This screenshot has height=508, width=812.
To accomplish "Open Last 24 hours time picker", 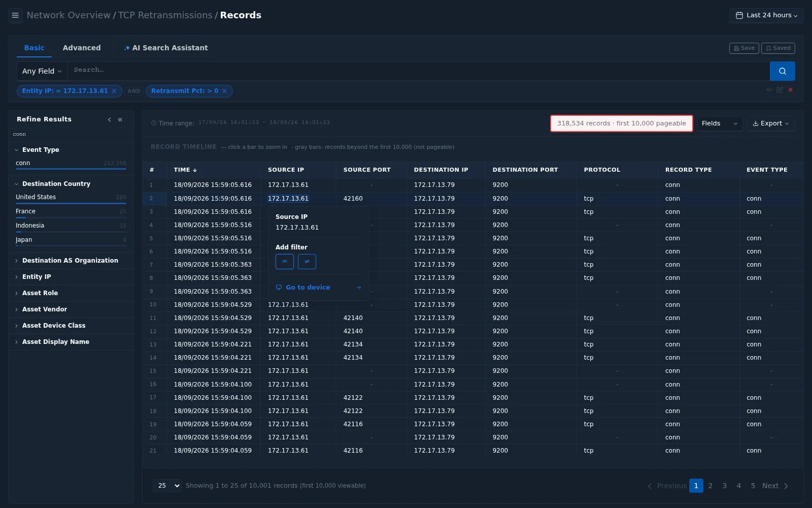I will [766, 15].
